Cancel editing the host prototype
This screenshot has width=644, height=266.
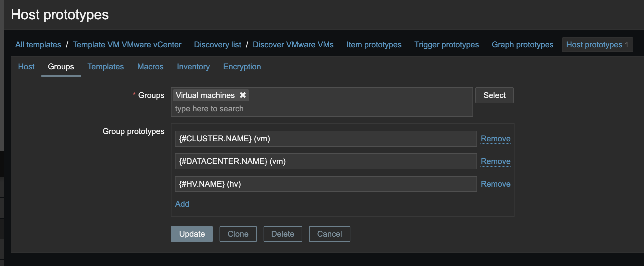pos(329,234)
